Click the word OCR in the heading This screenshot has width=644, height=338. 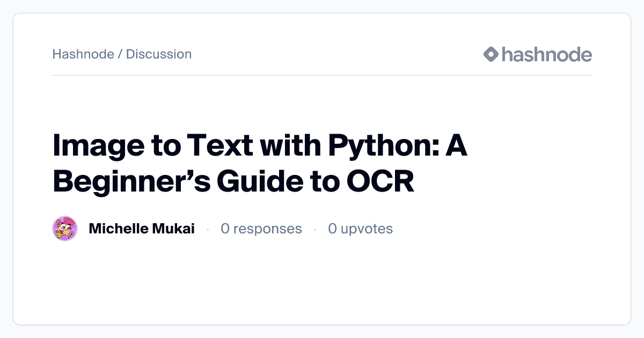pyautogui.click(x=380, y=182)
